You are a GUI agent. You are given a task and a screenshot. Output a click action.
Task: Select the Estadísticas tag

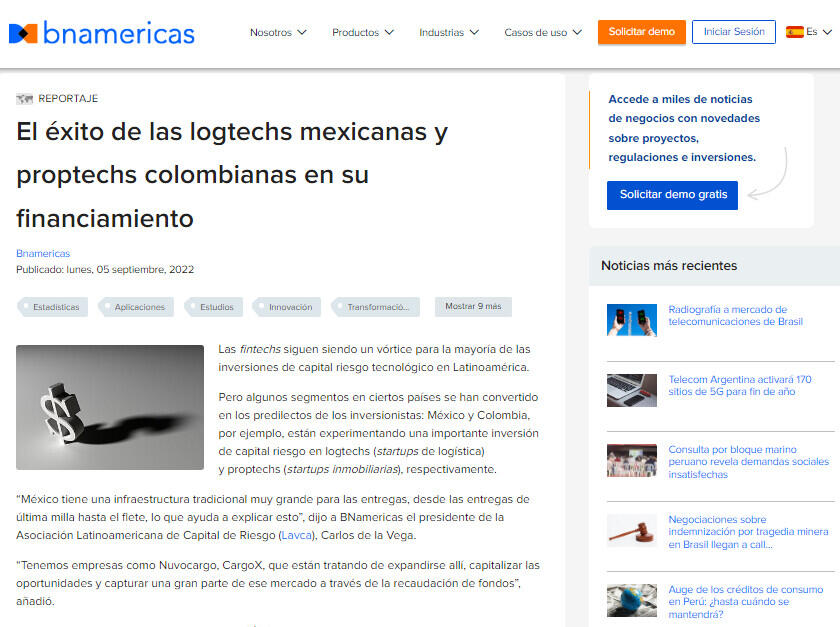pos(55,307)
